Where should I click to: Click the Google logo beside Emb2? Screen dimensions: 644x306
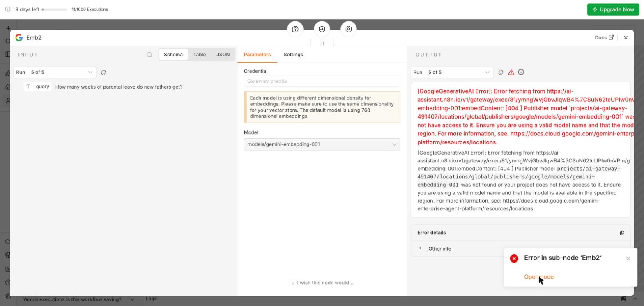click(19, 37)
